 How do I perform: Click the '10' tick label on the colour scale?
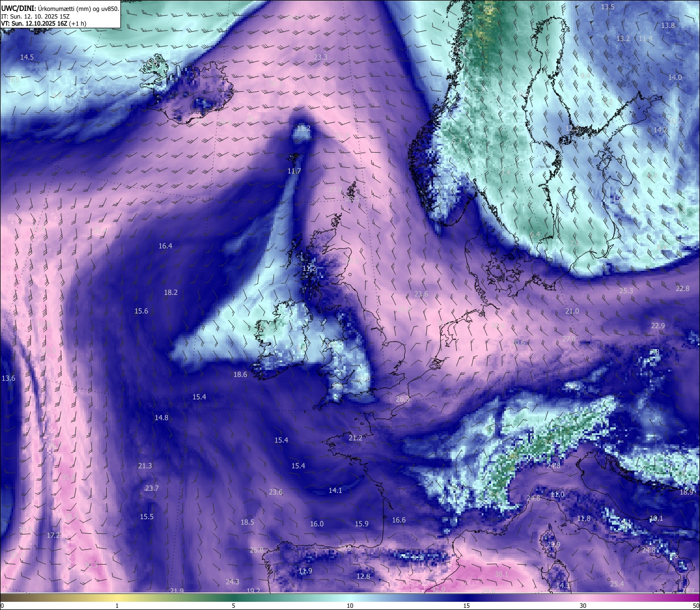tap(350, 606)
